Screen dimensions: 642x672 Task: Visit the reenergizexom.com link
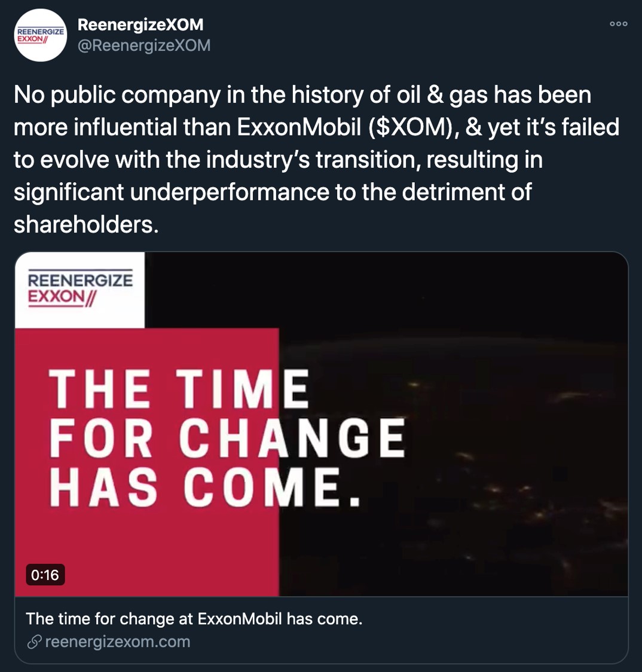point(117,642)
